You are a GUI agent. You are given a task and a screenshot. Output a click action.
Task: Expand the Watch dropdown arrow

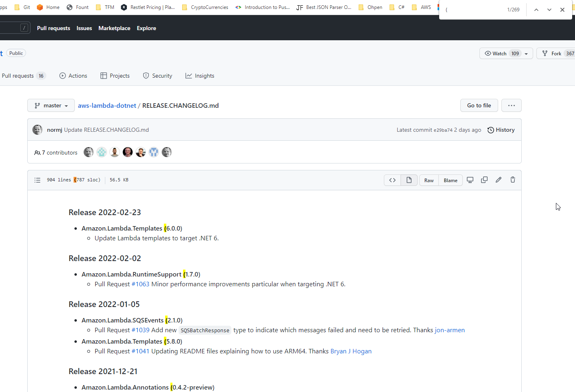526,53
